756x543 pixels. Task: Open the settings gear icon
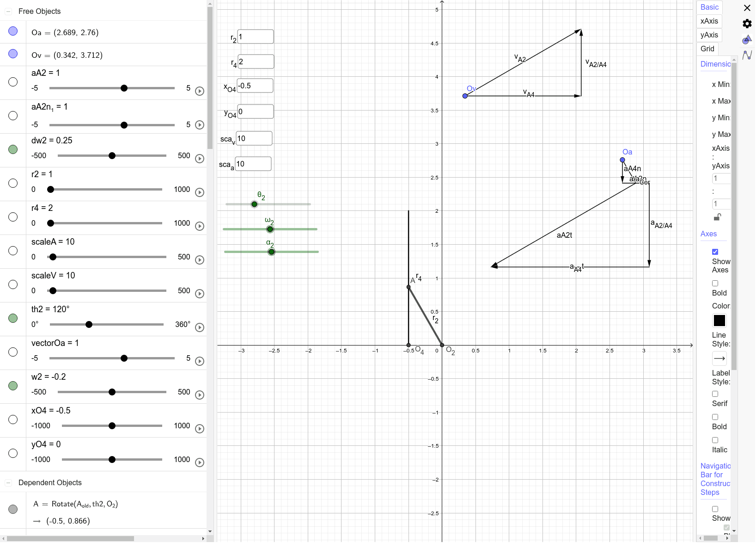coord(746,23)
